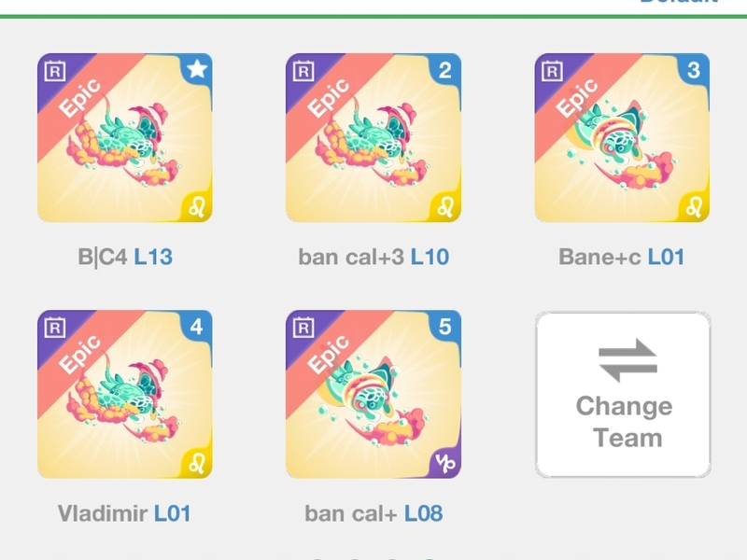Click the Vladimir L01 name label
The height and width of the screenshot is (560, 747).
[124, 513]
